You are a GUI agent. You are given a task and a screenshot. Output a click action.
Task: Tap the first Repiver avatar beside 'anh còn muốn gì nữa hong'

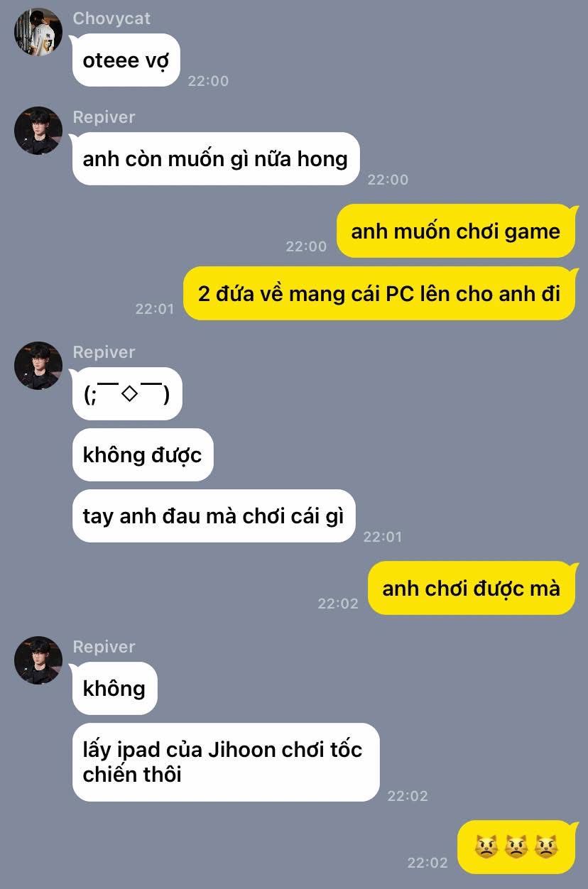tap(38, 131)
